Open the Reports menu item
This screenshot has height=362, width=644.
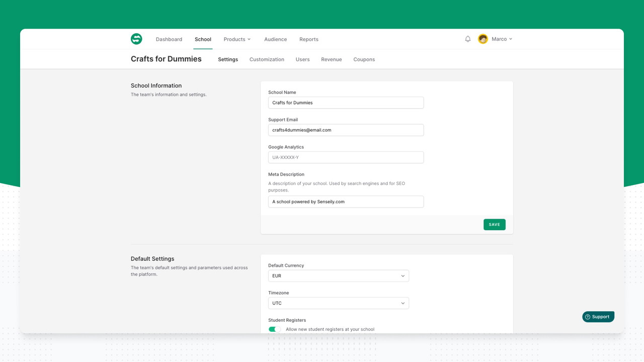[308, 39]
